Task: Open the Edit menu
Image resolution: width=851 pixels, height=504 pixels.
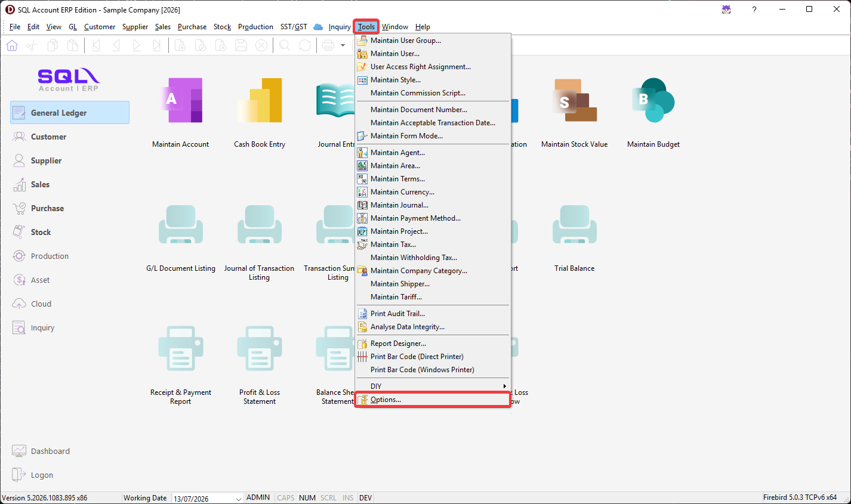Action: (33, 27)
